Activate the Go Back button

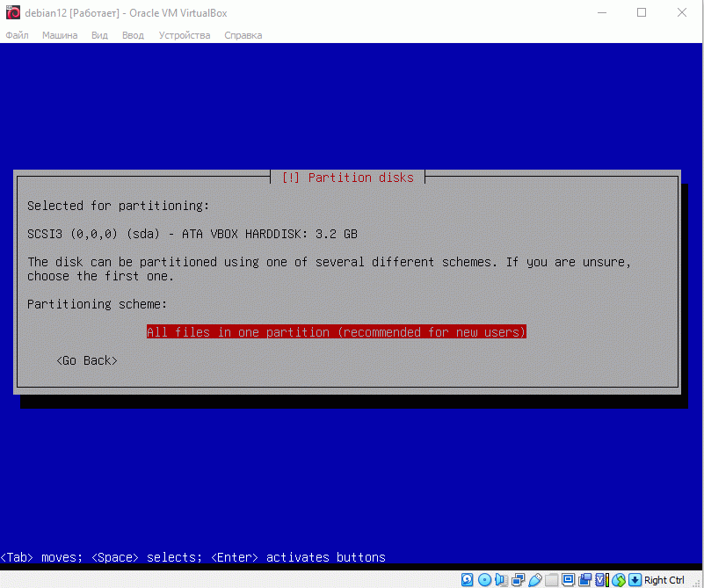pyautogui.click(x=87, y=360)
